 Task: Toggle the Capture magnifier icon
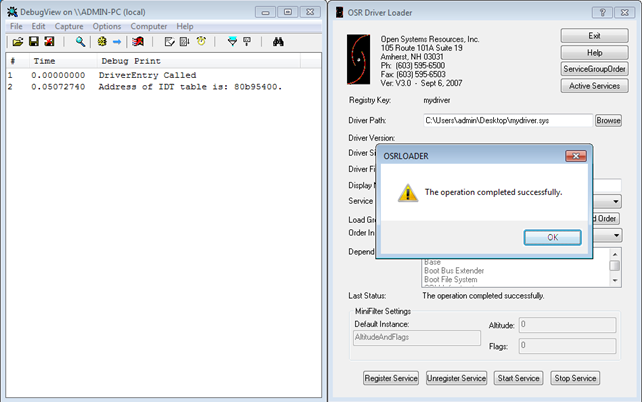pyautogui.click(x=80, y=42)
